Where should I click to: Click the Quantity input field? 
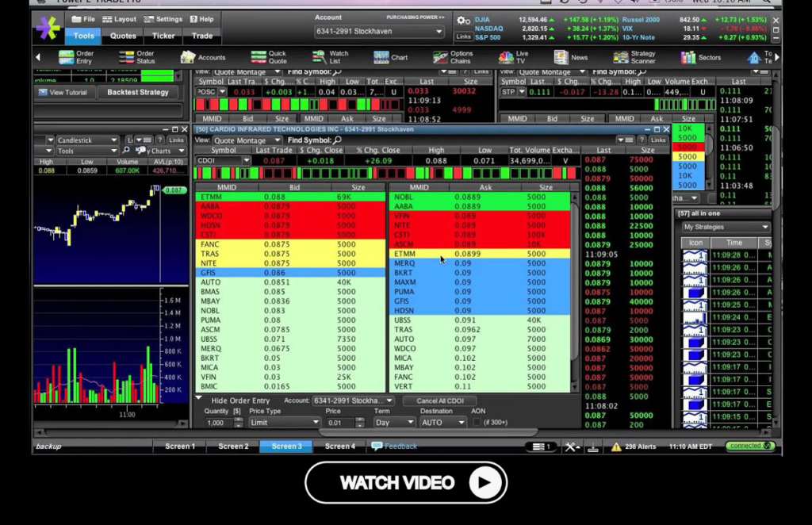(216, 423)
